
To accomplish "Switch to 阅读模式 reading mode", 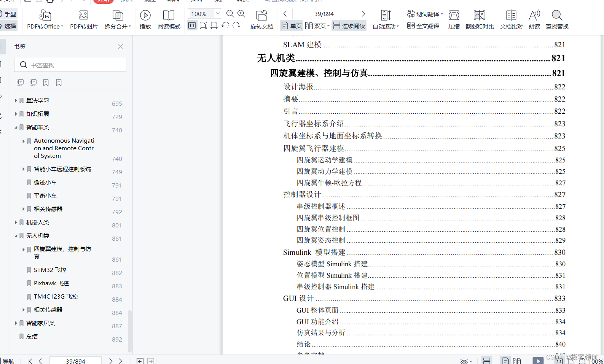I will (169, 20).
